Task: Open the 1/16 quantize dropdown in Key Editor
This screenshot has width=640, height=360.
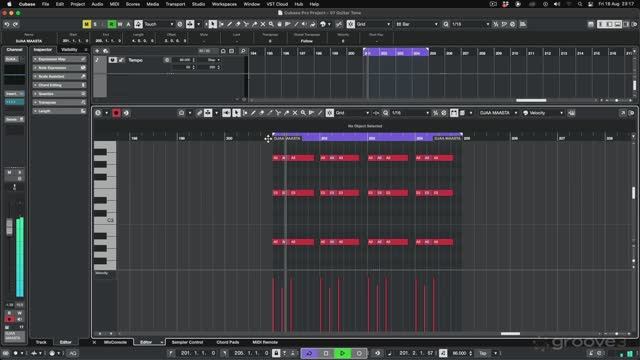Action: [410, 113]
